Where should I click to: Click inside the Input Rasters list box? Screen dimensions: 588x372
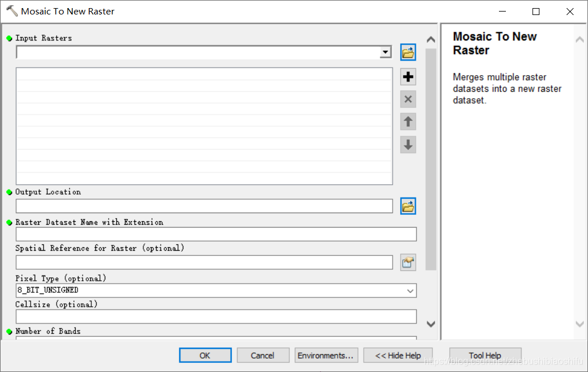[x=204, y=127]
